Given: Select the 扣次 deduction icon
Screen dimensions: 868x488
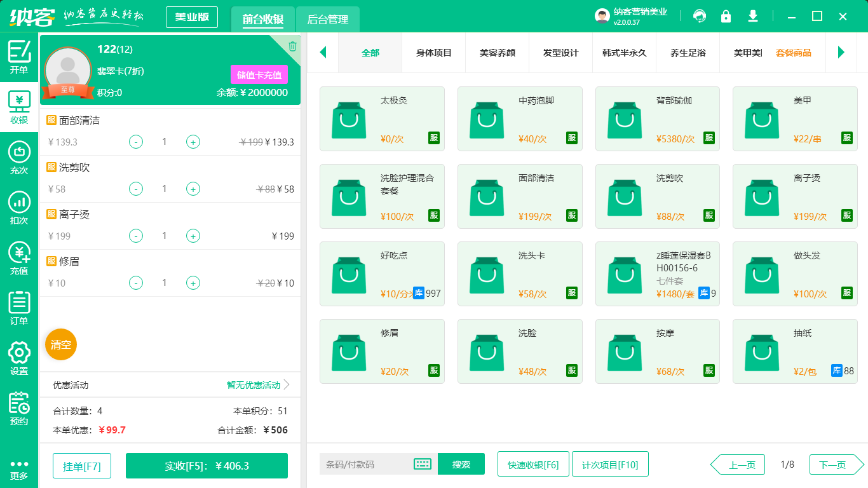Looking at the screenshot, I should [x=18, y=204].
